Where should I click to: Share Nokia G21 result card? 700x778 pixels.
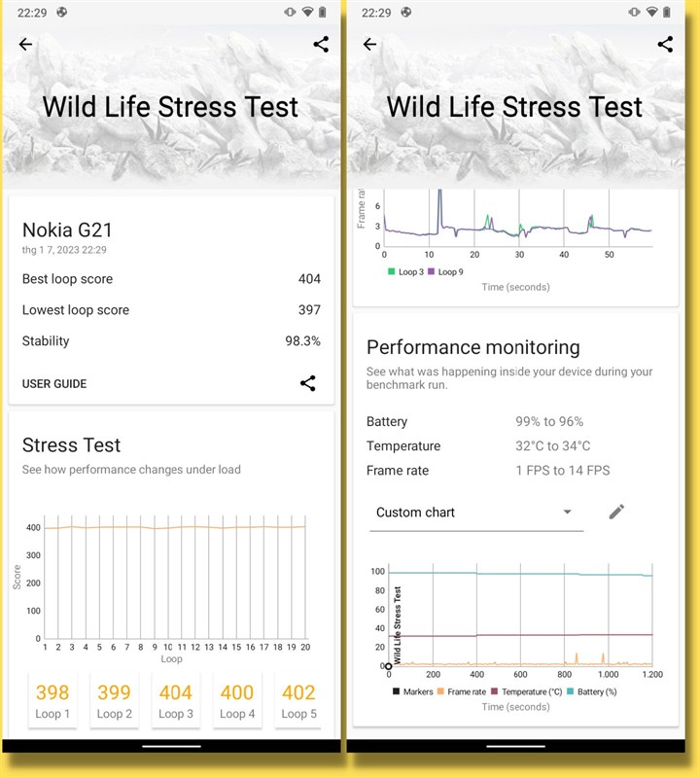(x=307, y=383)
